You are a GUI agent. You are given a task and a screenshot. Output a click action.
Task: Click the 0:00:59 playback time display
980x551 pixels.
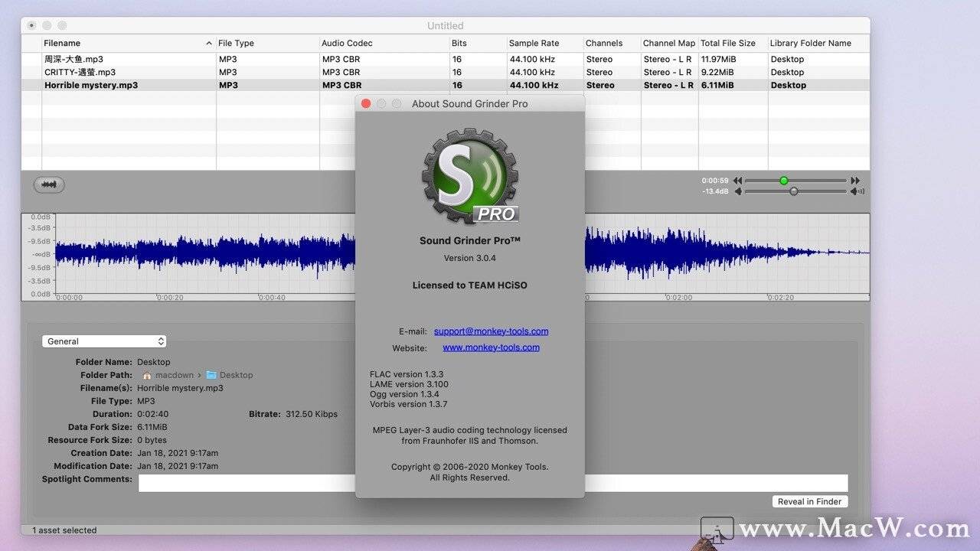[715, 181]
